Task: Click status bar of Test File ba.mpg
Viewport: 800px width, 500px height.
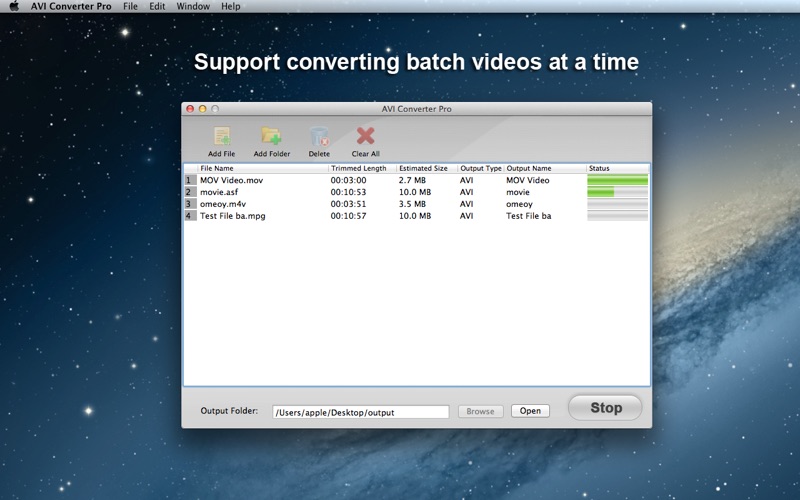Action: (617, 216)
